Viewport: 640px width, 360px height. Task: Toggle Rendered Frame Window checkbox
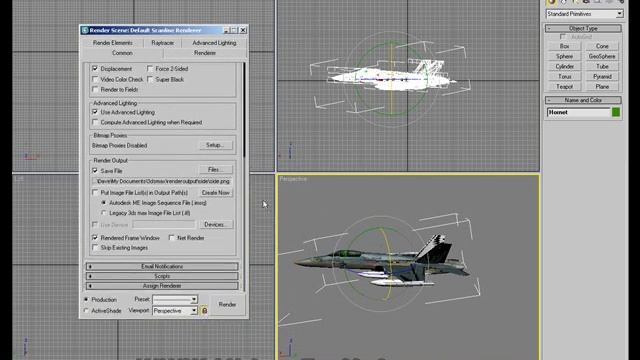pyautogui.click(x=95, y=238)
